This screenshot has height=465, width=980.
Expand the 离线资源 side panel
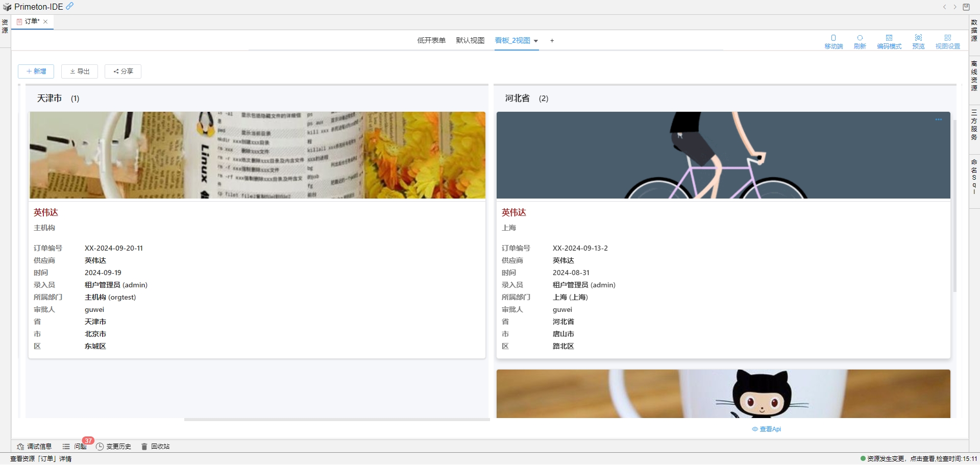tap(974, 76)
